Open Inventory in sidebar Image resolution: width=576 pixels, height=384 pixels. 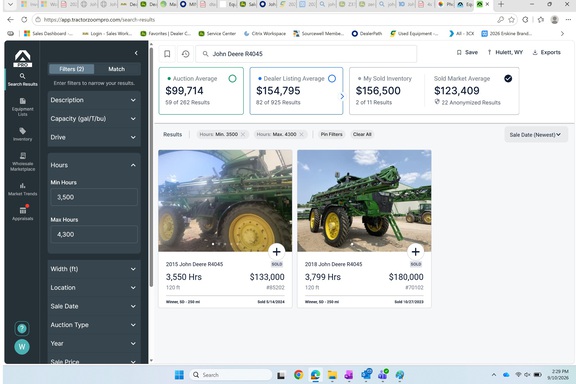click(x=22, y=134)
